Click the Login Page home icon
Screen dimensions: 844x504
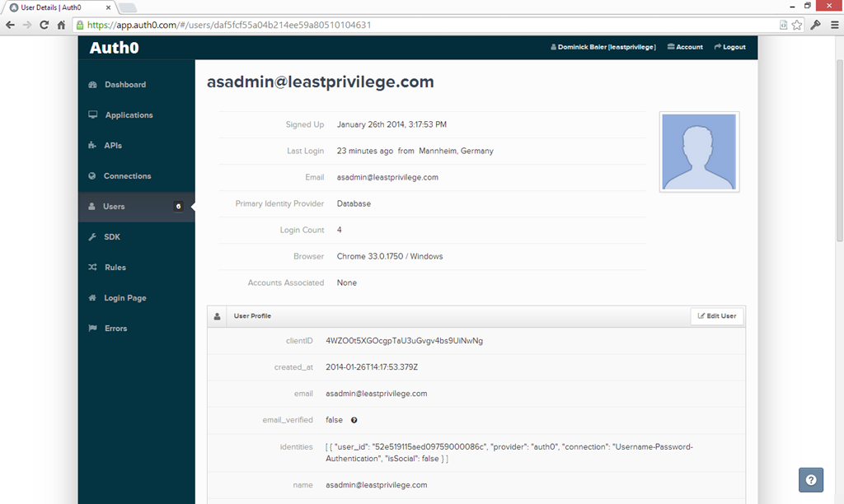click(92, 298)
